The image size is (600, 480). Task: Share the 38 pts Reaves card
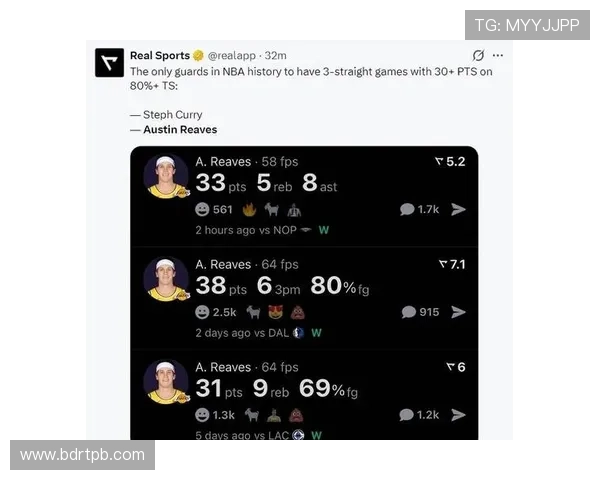click(x=458, y=312)
